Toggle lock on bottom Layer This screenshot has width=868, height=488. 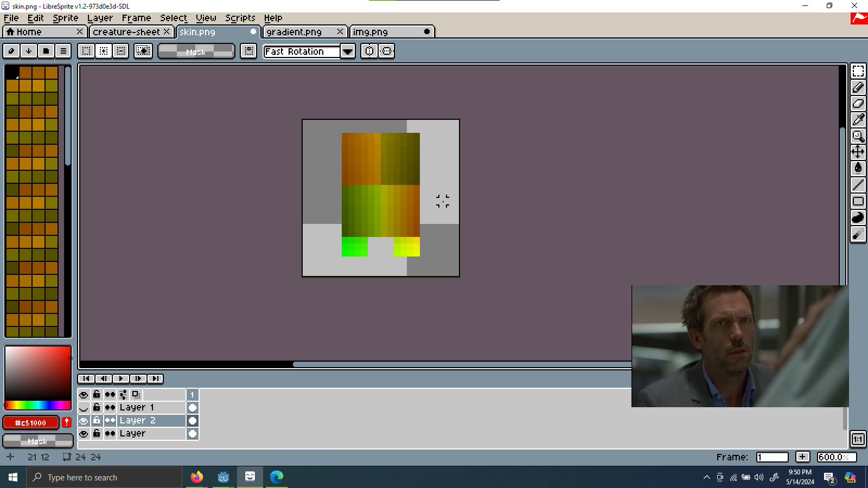point(97,433)
